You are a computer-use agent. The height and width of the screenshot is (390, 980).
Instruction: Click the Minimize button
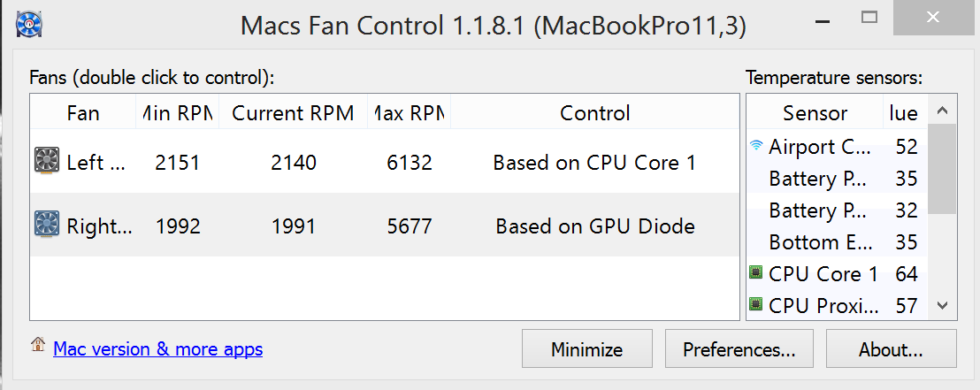pyautogui.click(x=587, y=348)
